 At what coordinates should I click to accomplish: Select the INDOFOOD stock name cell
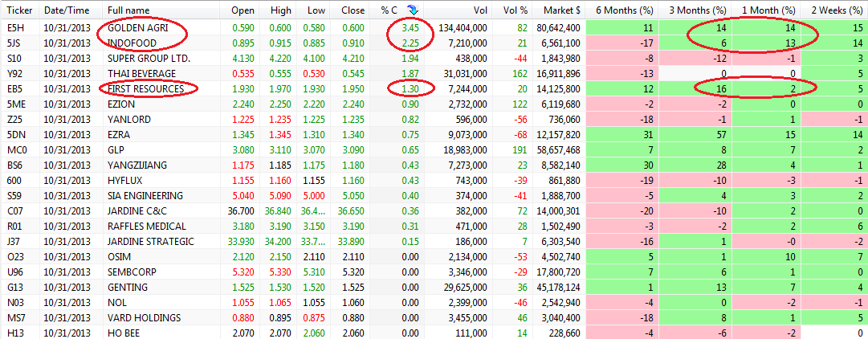coord(132,43)
